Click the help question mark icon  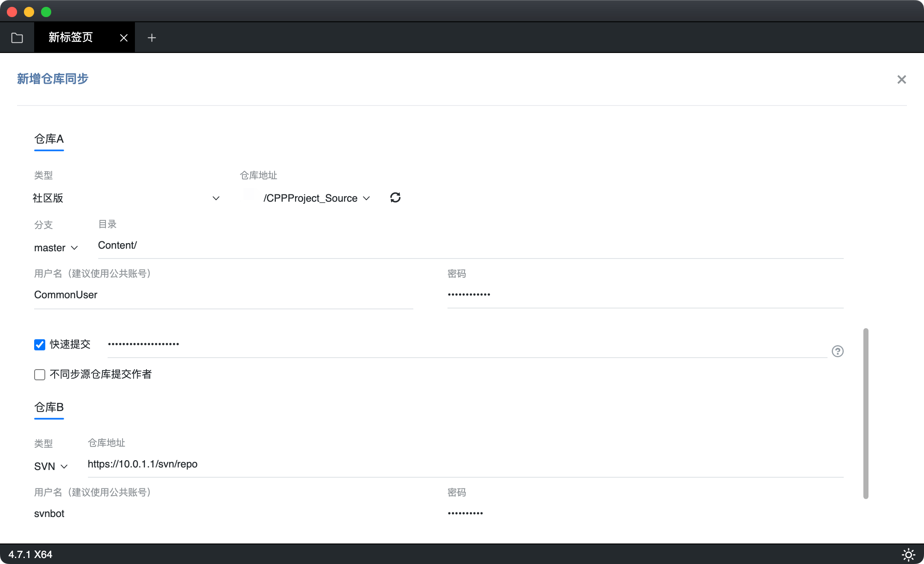[837, 351]
